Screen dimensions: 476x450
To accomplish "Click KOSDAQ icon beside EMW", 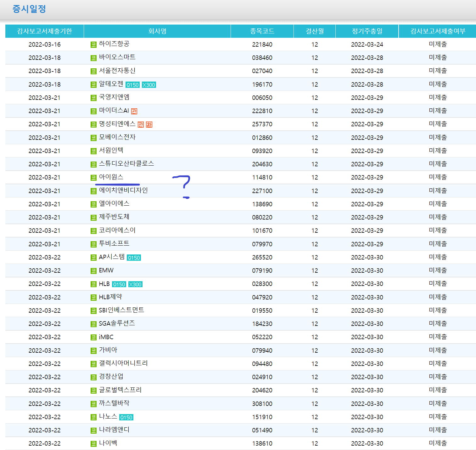I will (93, 271).
